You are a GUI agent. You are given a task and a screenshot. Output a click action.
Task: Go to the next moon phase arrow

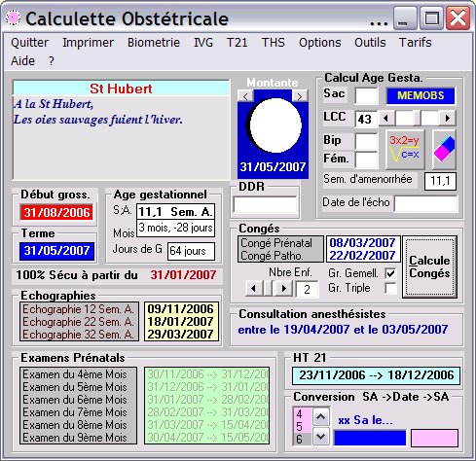point(300,96)
